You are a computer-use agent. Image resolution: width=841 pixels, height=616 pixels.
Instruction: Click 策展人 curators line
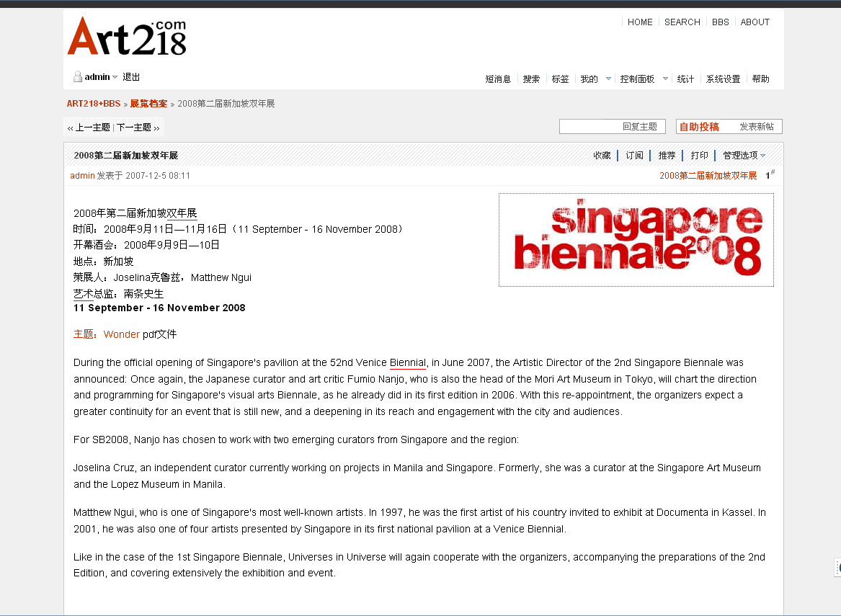pyautogui.click(x=162, y=277)
